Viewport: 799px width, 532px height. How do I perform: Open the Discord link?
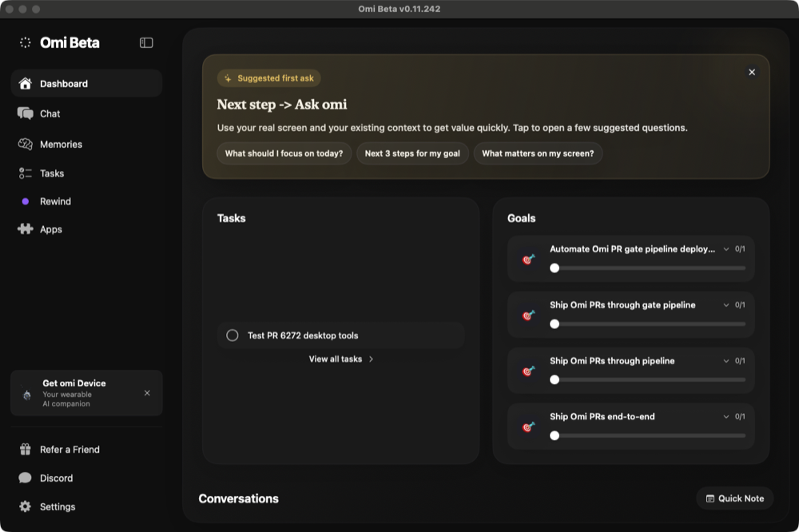pos(86,478)
